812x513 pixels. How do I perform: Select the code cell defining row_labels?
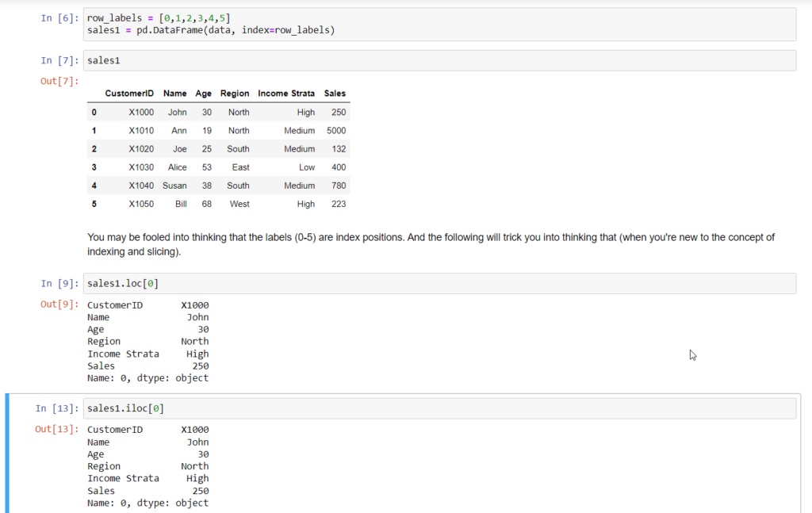238,24
